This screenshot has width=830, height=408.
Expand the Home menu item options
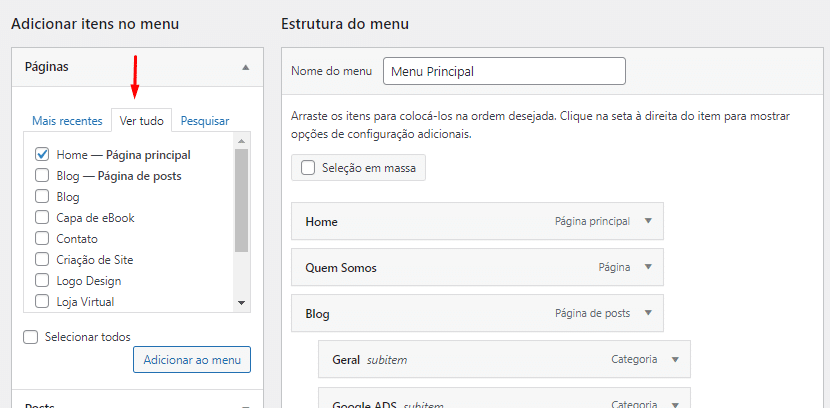click(x=648, y=221)
